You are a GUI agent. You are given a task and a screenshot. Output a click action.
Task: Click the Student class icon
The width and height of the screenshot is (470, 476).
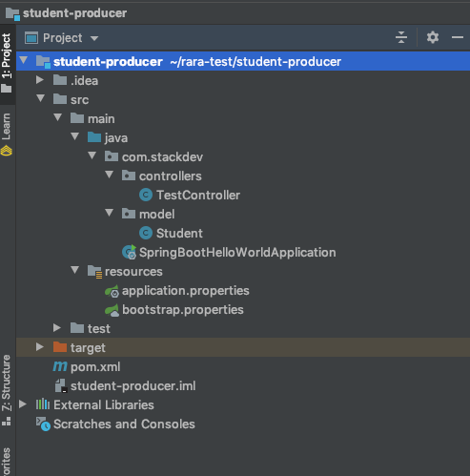[x=146, y=233]
